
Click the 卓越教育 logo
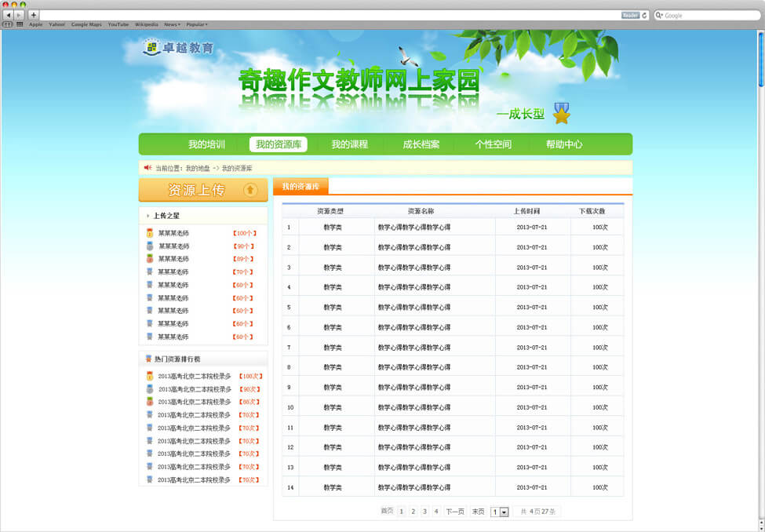point(178,48)
